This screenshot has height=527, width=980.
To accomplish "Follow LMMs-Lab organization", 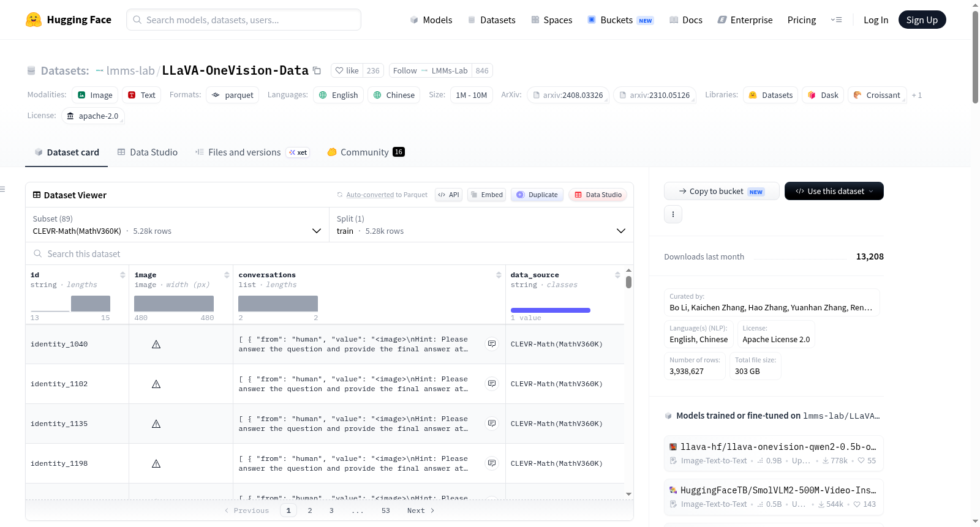I will tap(430, 70).
